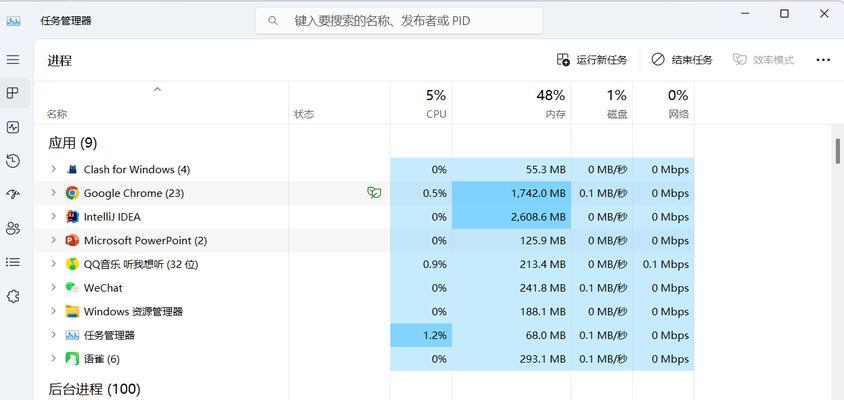Sort by the 名称 column header
Image resolution: width=844 pixels, height=400 pixels.
point(161,103)
